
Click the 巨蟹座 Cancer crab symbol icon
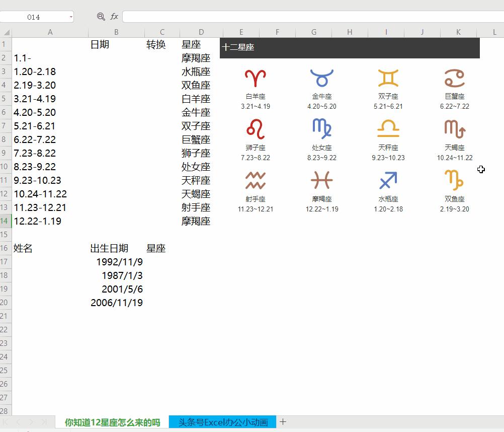point(454,77)
